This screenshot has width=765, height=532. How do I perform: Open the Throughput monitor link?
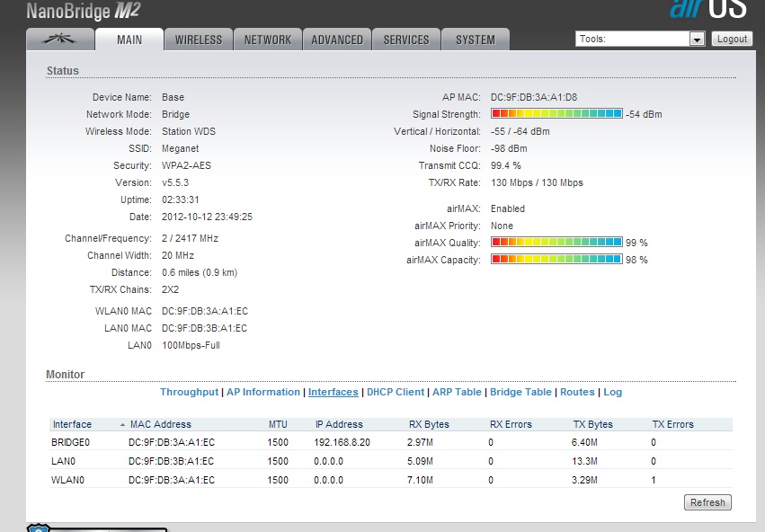[x=189, y=392]
